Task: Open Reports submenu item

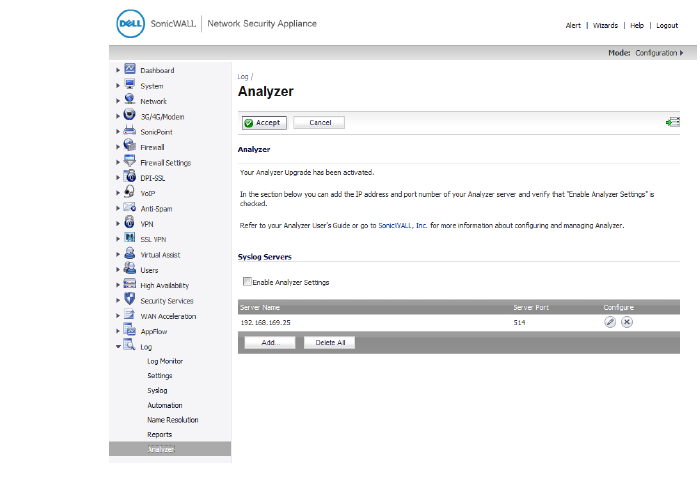Action: click(x=159, y=435)
